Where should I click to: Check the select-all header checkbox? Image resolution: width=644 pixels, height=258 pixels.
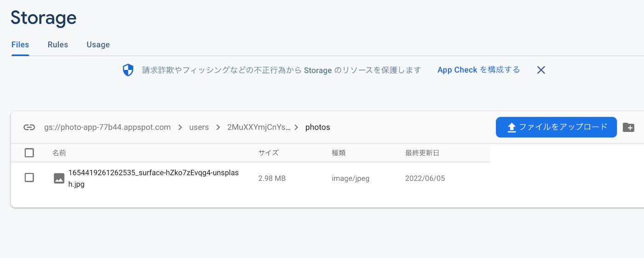(29, 153)
